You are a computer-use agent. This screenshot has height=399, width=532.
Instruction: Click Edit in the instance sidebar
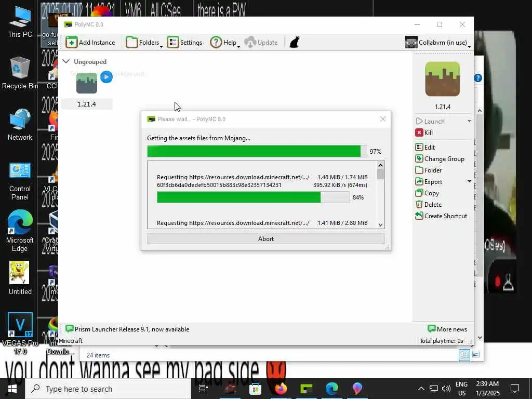tap(425, 147)
